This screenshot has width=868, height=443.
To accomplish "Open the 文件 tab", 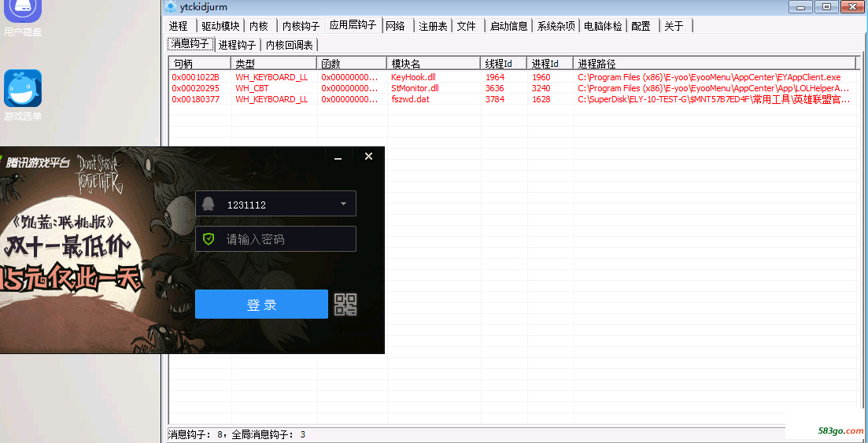I will [x=466, y=26].
